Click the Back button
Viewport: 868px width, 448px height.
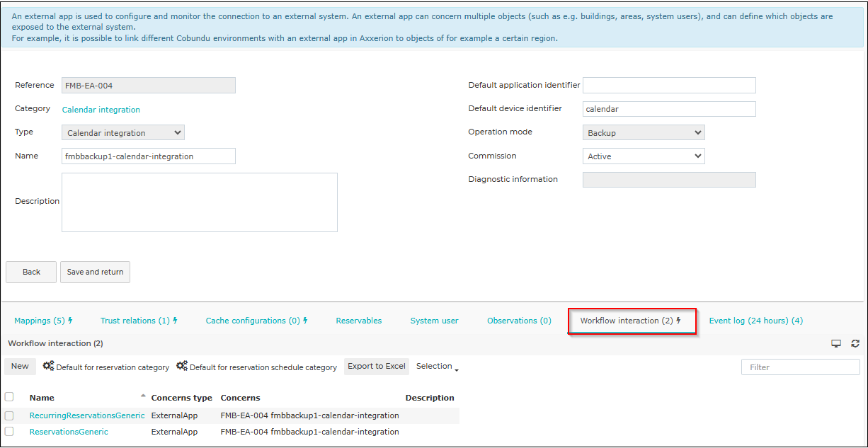[x=31, y=272]
